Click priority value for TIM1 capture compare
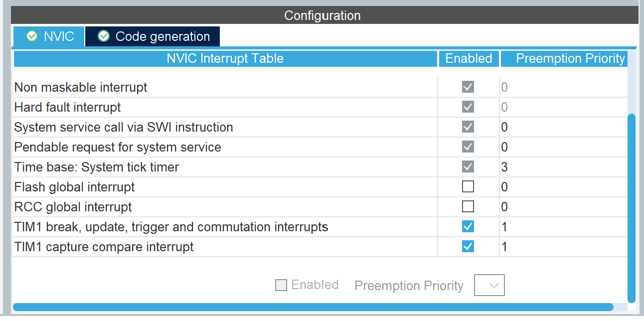Screen dimensions: 644x321 (x=504, y=247)
